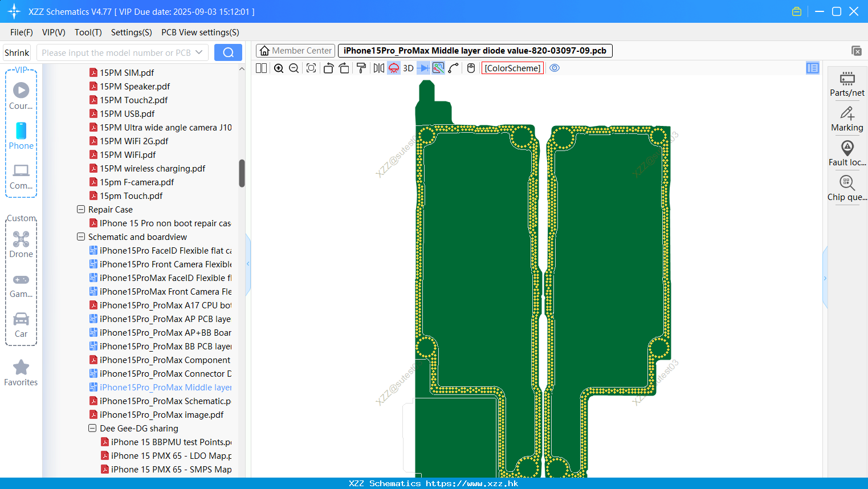The width and height of the screenshot is (868, 489).
Task: Open the mouse settings icon
Action: [x=471, y=68]
